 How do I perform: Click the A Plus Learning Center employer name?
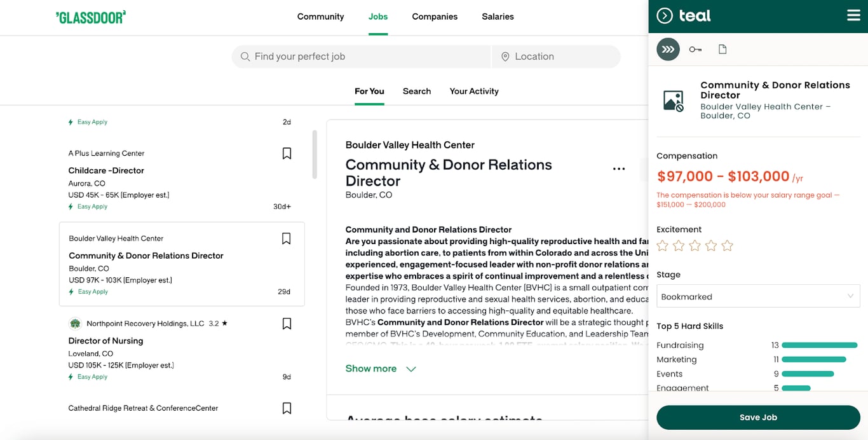pos(106,153)
